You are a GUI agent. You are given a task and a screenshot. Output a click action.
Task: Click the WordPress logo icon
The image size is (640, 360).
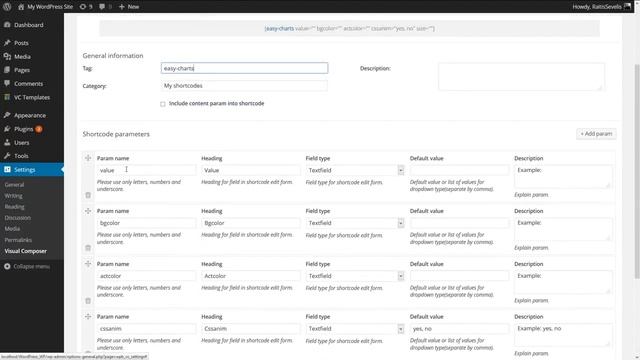(7, 7)
